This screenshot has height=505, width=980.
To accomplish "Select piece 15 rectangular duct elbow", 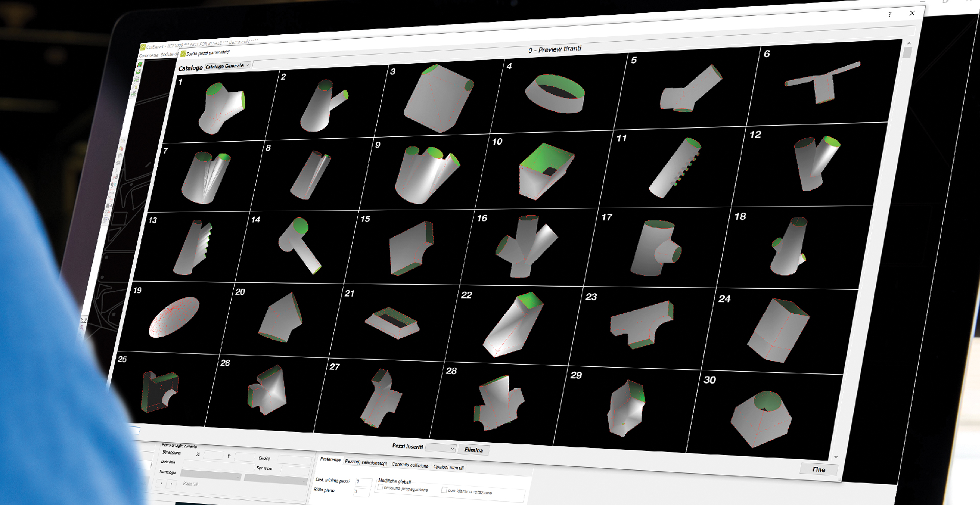I will pos(411,248).
